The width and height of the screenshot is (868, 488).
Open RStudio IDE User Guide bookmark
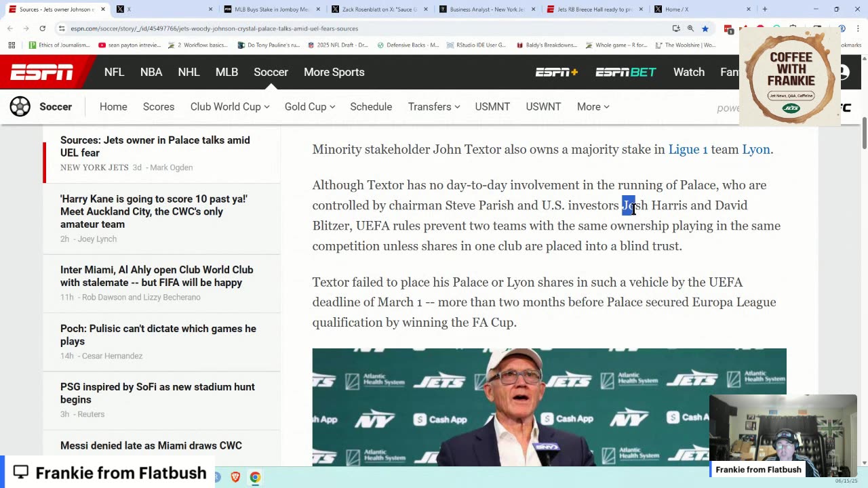click(x=476, y=45)
